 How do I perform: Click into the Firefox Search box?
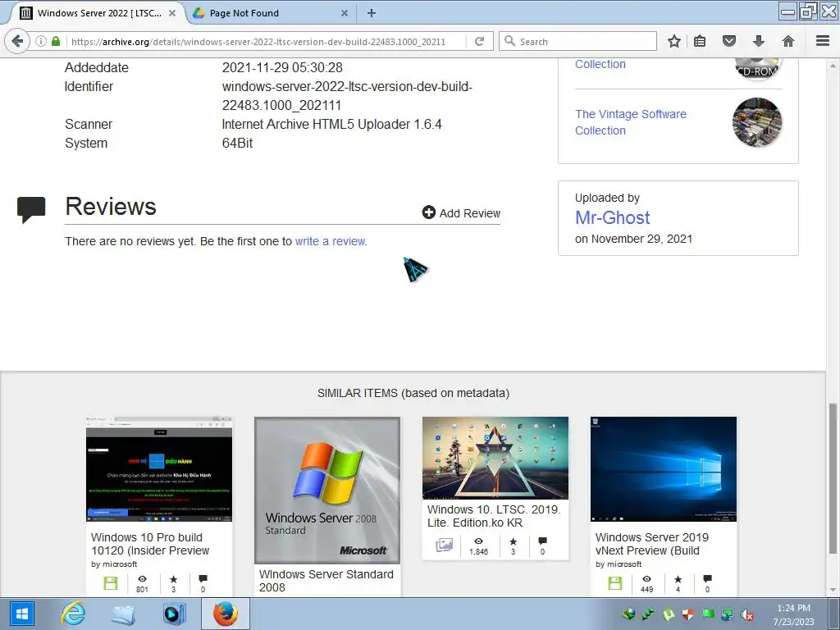577,41
